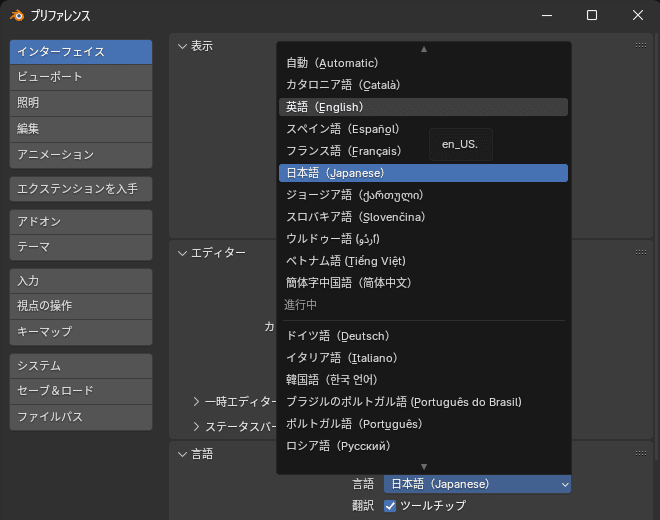Click the drag grip dots of エディター panel
Screen dimensions: 660x520
point(641,252)
